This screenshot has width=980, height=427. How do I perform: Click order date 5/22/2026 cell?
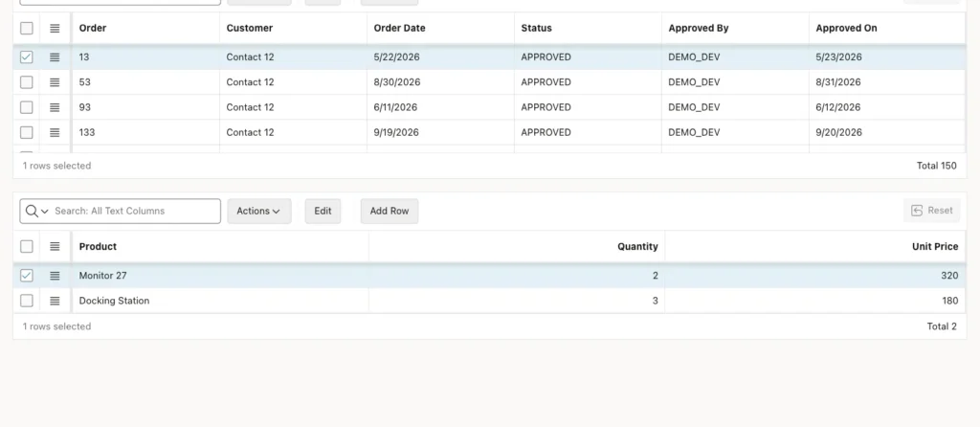440,56
